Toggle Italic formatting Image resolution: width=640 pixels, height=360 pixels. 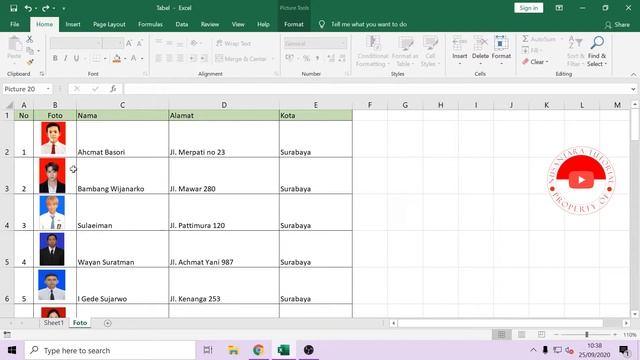click(65, 58)
